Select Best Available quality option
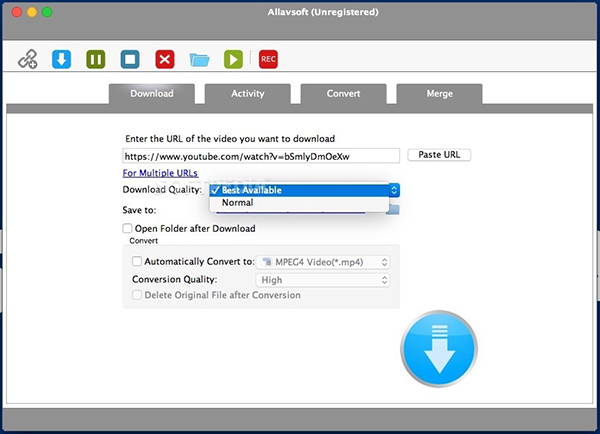 coord(299,190)
